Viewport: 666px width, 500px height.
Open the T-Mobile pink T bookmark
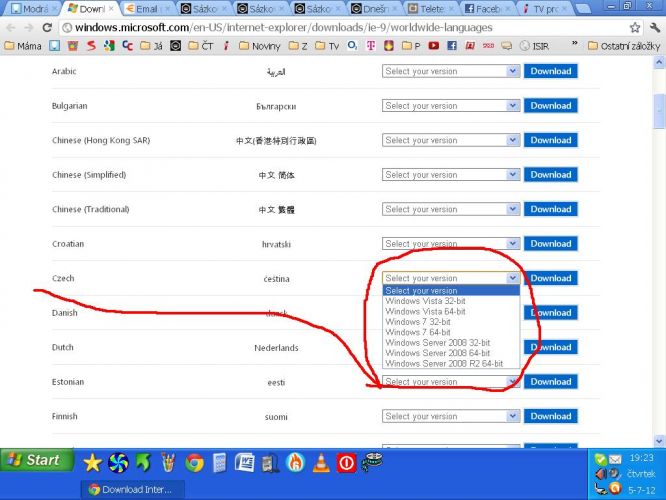pos(371,45)
